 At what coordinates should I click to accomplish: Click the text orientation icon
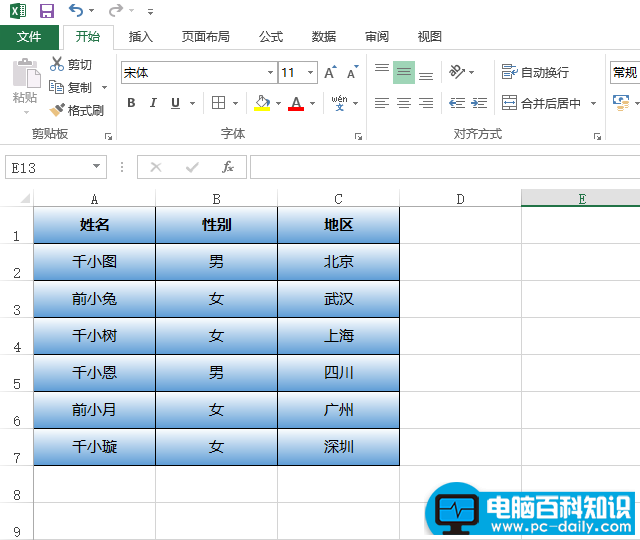[457, 72]
